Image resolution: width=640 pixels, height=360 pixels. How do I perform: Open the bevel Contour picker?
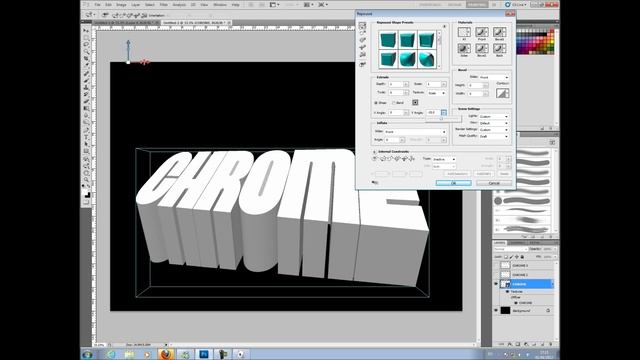pos(502,93)
